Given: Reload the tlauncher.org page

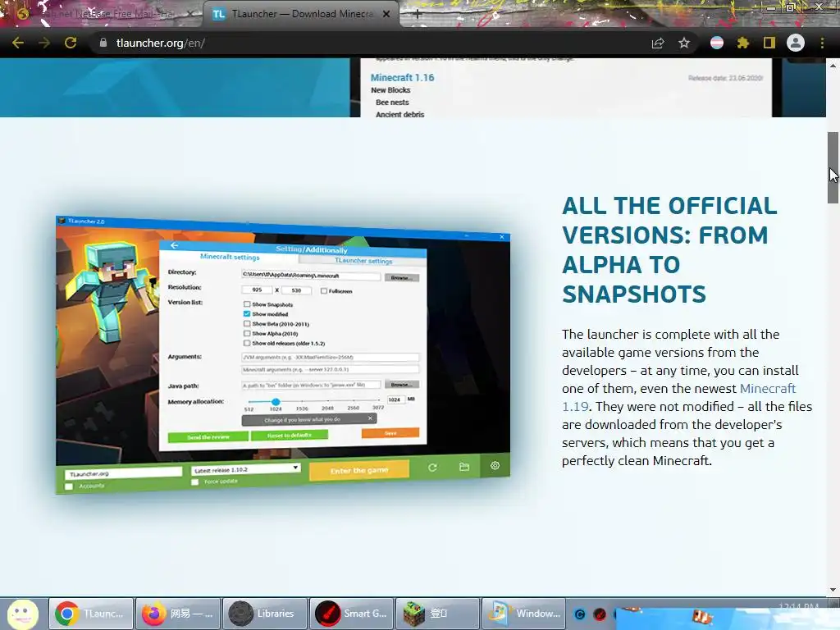Looking at the screenshot, I should tap(71, 43).
